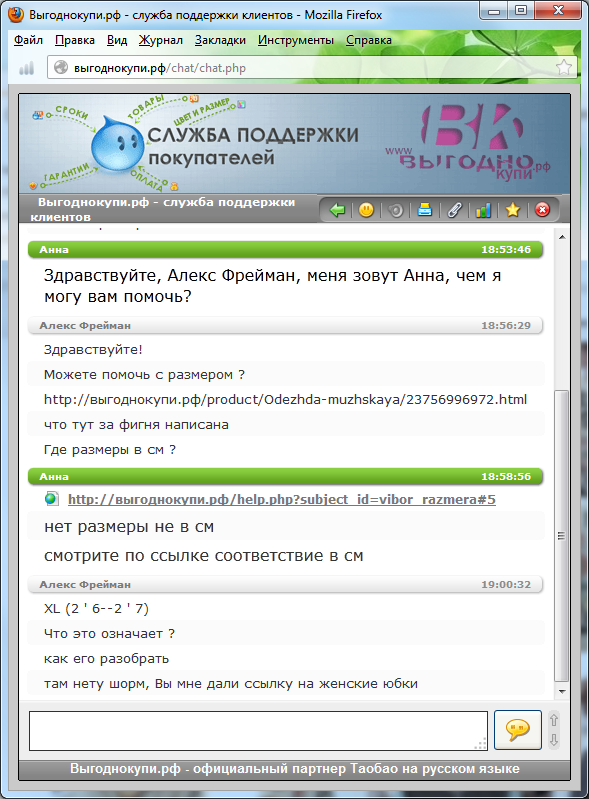Click the ГАРАНТИИ label in banner
The image size is (589, 799).
pos(66,172)
